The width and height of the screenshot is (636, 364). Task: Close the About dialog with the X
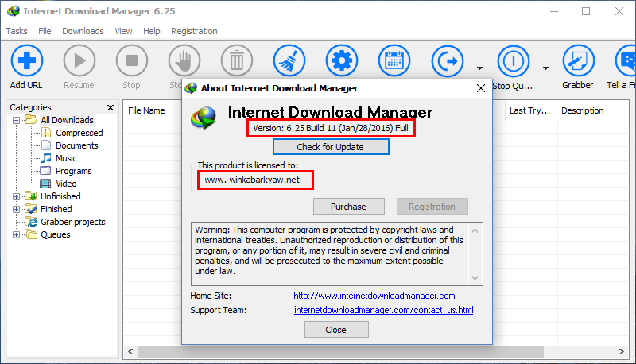click(x=481, y=88)
